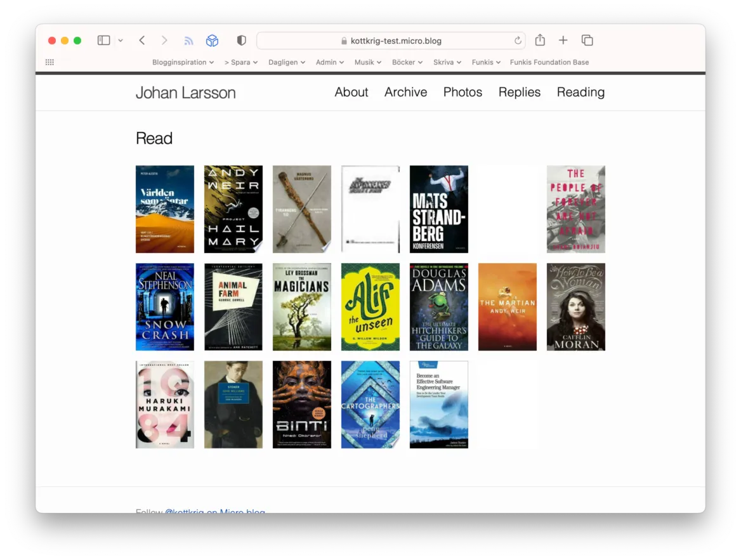Open How To Be a Woman cover
The image size is (741, 560).
coord(575,307)
